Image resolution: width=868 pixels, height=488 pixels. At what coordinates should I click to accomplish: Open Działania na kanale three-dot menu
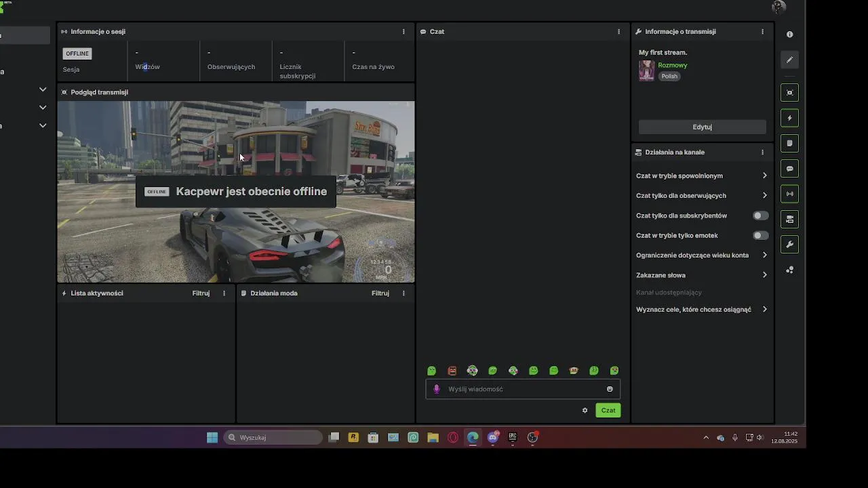762,152
